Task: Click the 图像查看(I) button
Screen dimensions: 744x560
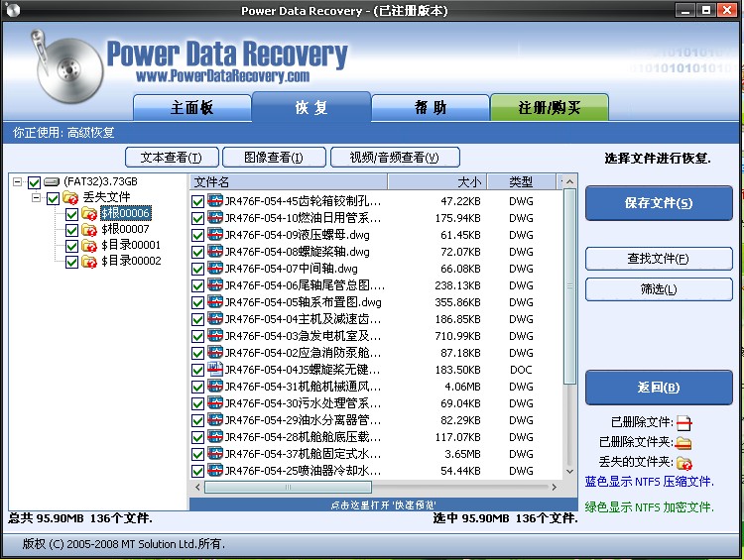Action: pos(274,157)
